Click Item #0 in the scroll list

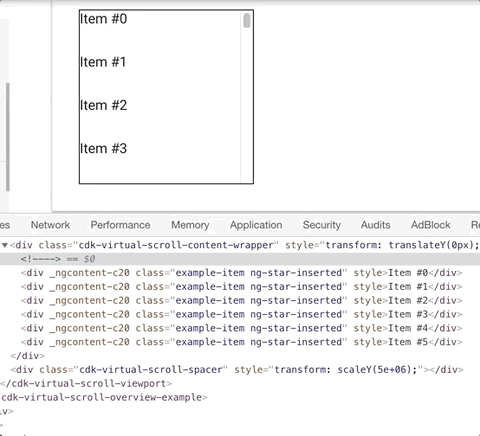[103, 19]
